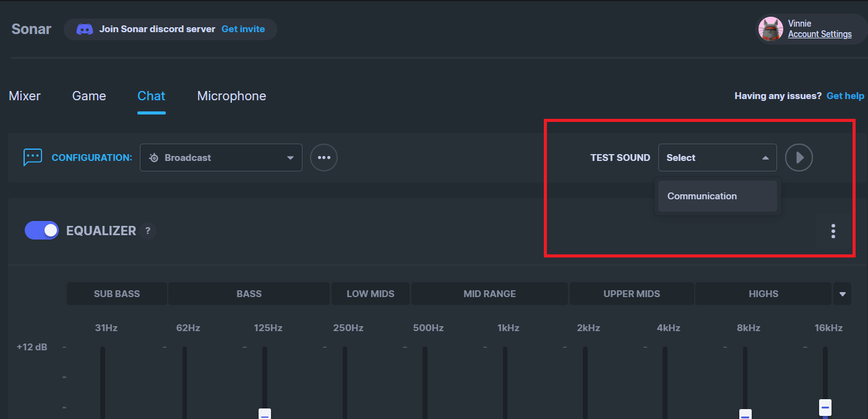The height and width of the screenshot is (419, 868).
Task: Switch to the Mixer tab
Action: tap(25, 96)
